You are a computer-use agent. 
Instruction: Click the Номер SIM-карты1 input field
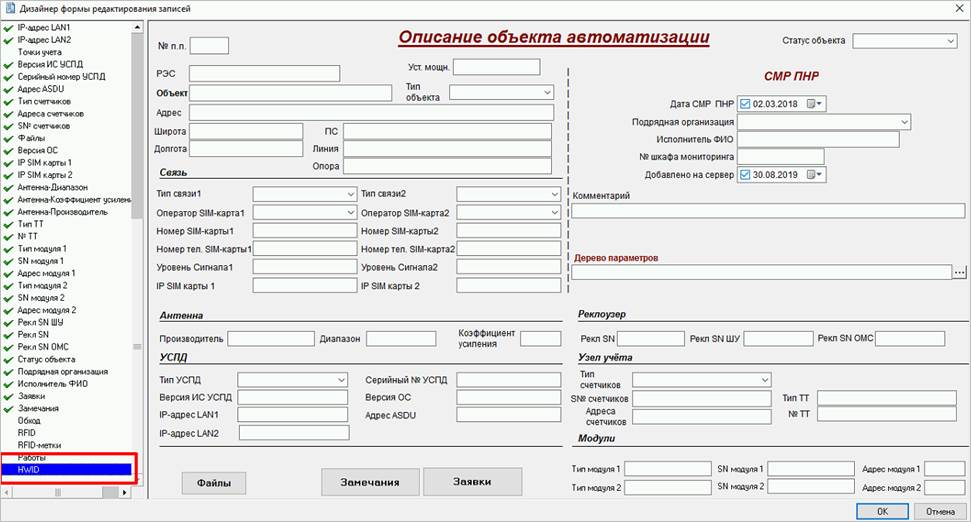[x=305, y=231]
